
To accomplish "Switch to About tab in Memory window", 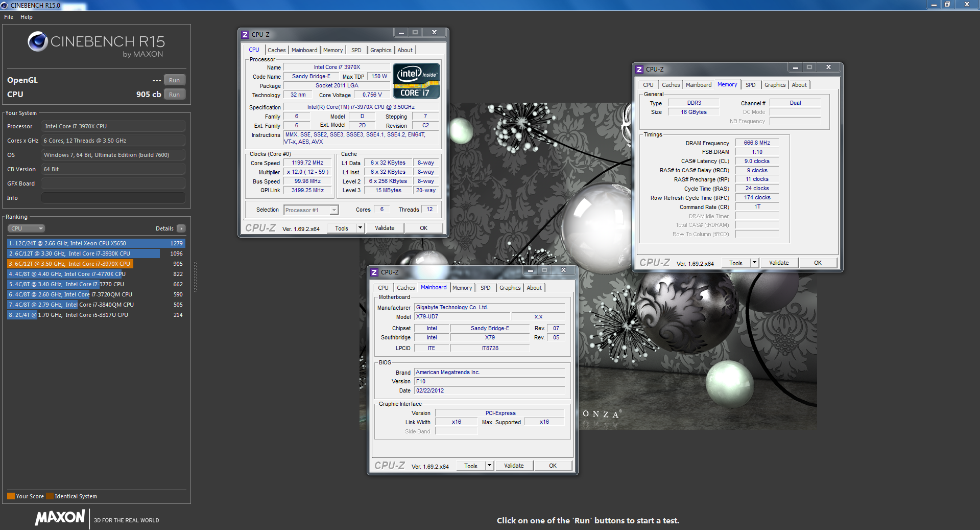I will pos(799,85).
